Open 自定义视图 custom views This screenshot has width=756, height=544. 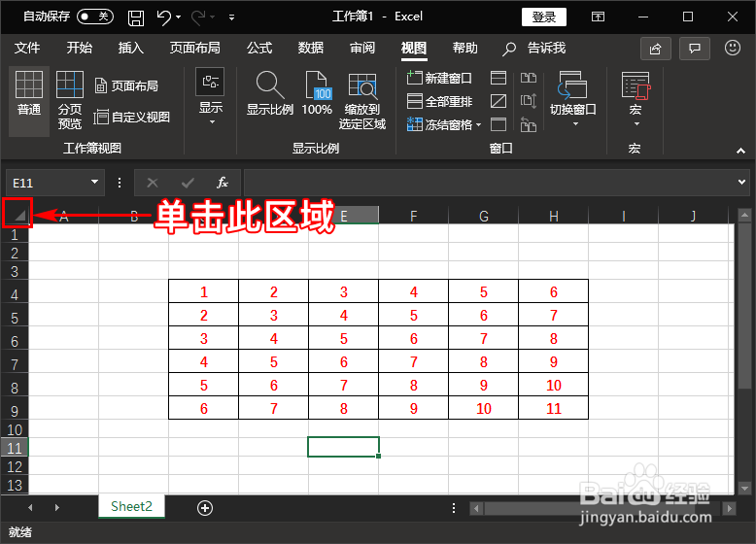(x=132, y=118)
